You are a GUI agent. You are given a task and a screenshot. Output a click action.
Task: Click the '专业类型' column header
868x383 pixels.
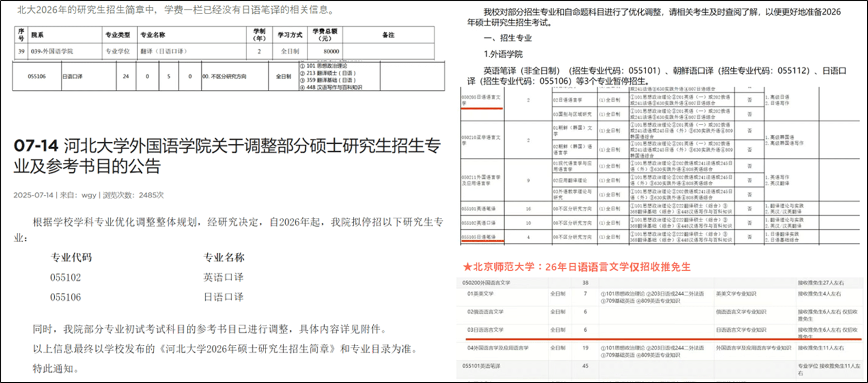(x=117, y=35)
